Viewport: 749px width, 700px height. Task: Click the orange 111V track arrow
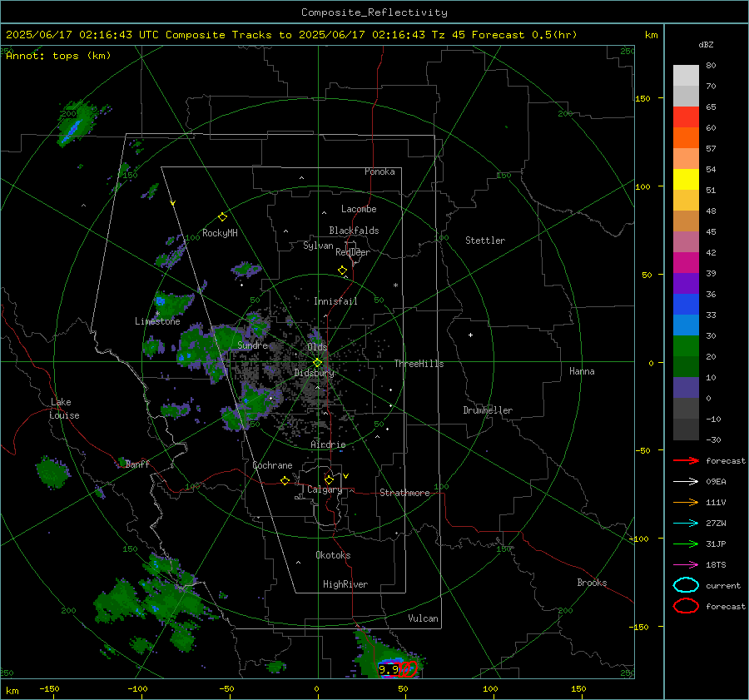tap(686, 502)
